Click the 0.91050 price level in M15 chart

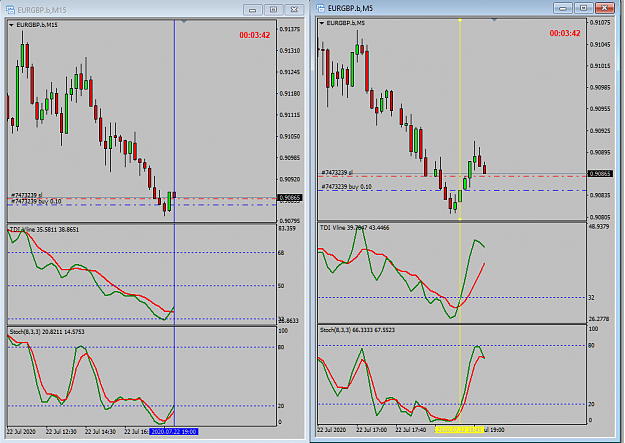pyautogui.click(x=290, y=136)
